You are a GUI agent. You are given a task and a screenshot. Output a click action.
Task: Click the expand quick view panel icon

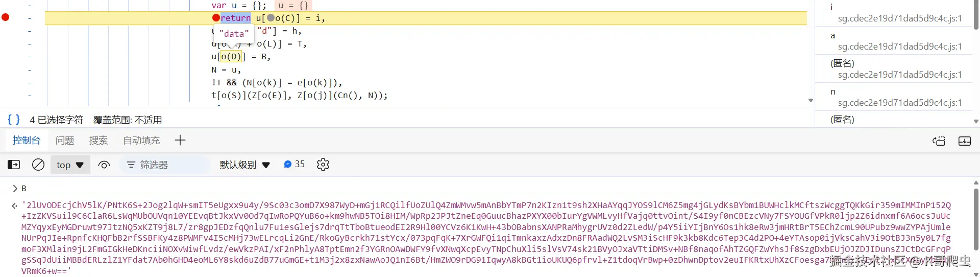[x=964, y=141]
